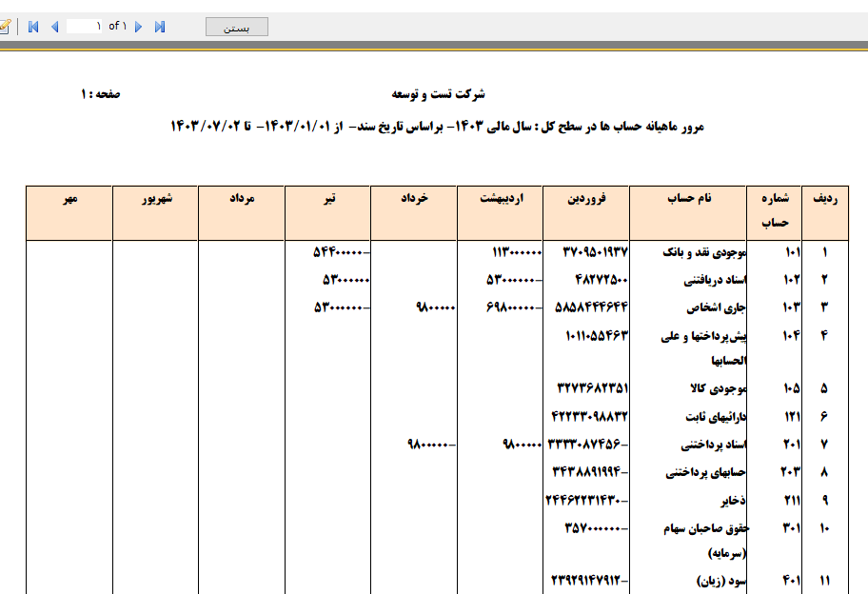Click فروردین amount ۵۸۵۸۴۴۴۶۴۴ for جاری اشخاص
Viewport: 868px width, 594px height.
point(591,307)
